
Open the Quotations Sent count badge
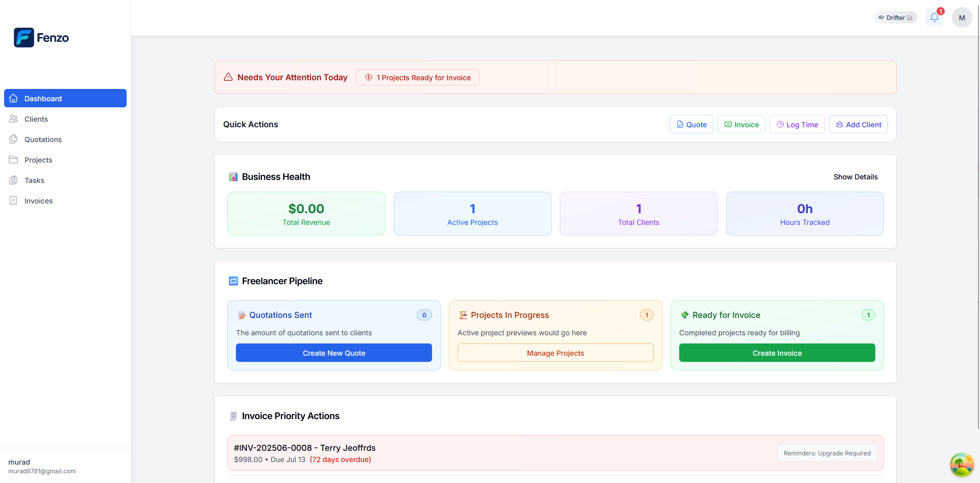[424, 315]
